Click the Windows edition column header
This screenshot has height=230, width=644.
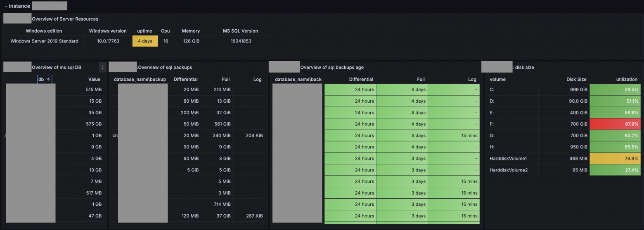(44, 31)
